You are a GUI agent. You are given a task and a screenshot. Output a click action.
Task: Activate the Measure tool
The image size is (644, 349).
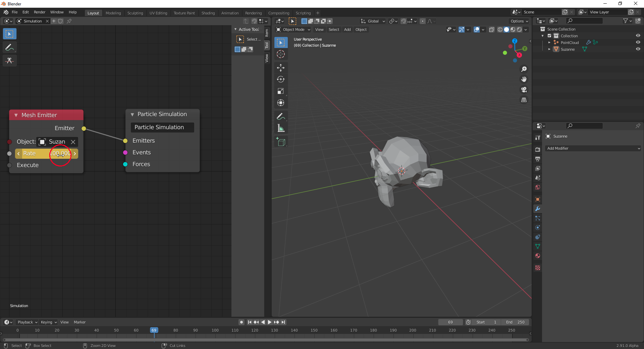coord(281,128)
